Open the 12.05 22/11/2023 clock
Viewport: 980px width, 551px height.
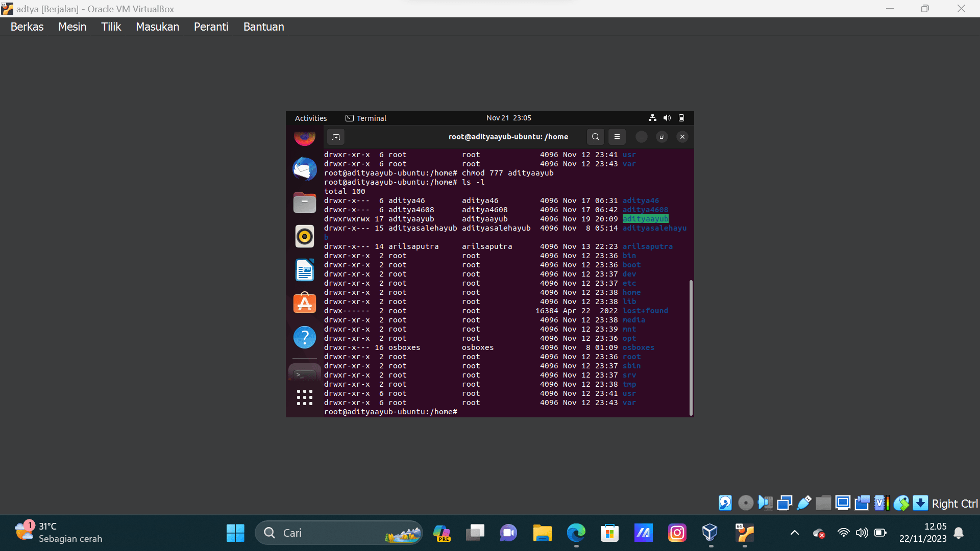923,533
